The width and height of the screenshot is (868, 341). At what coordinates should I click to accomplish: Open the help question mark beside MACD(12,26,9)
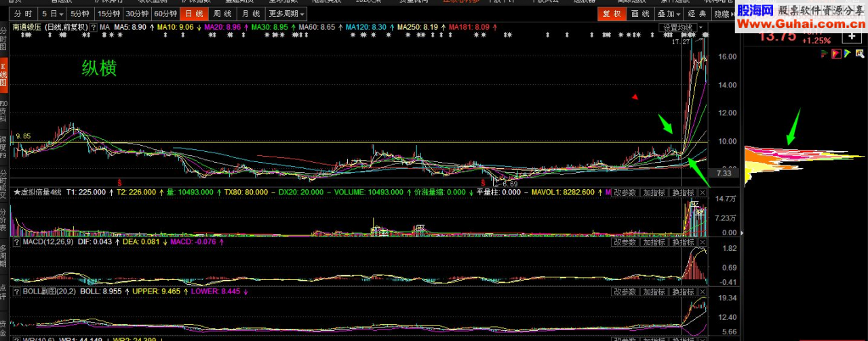click(x=17, y=242)
